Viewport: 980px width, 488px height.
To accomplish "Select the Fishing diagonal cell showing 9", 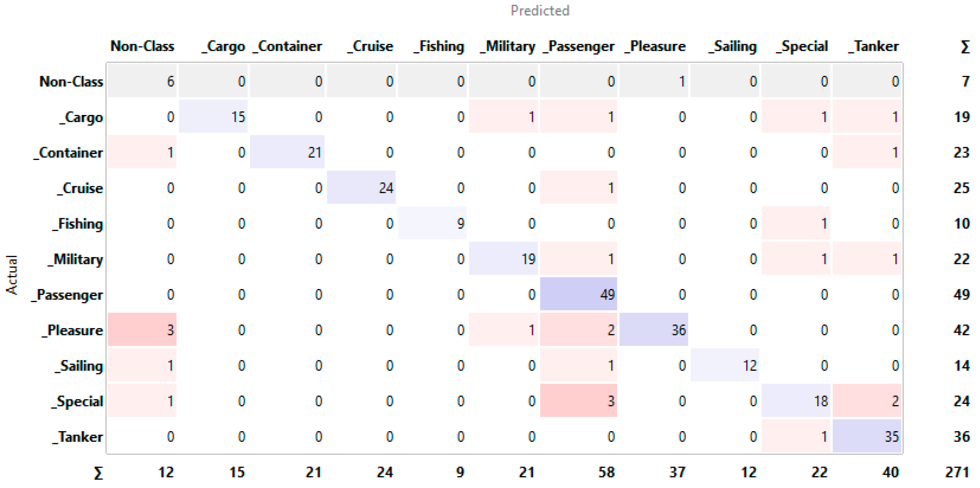I will coord(432,223).
